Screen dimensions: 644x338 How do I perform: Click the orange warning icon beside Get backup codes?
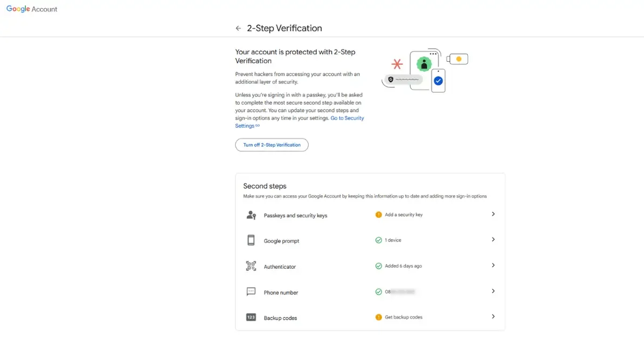coord(379,317)
